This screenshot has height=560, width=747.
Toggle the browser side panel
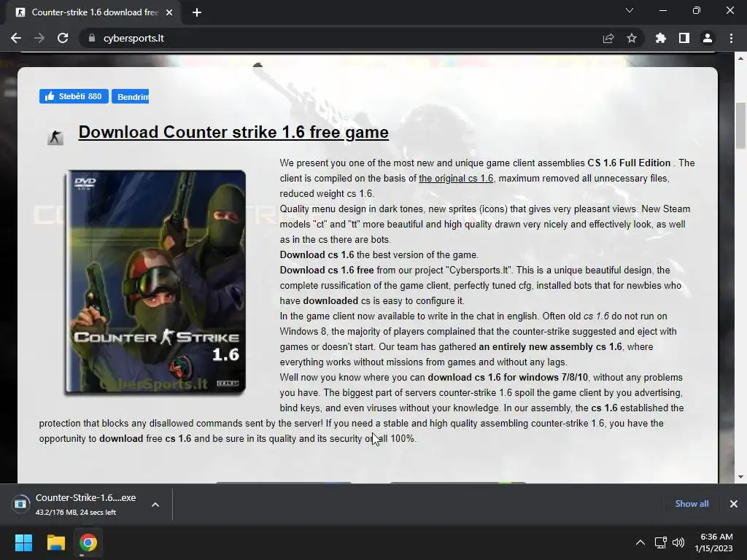coord(684,38)
